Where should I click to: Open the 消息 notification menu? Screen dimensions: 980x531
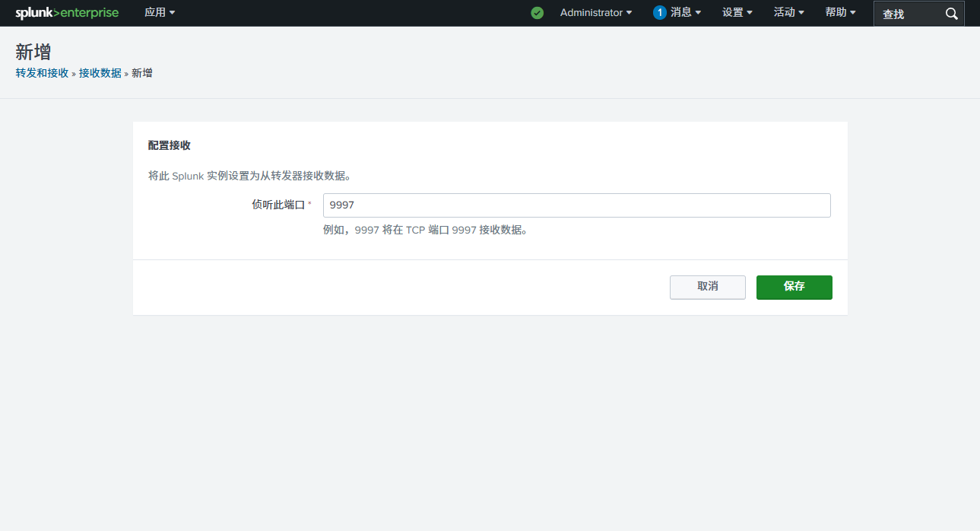[x=676, y=12]
